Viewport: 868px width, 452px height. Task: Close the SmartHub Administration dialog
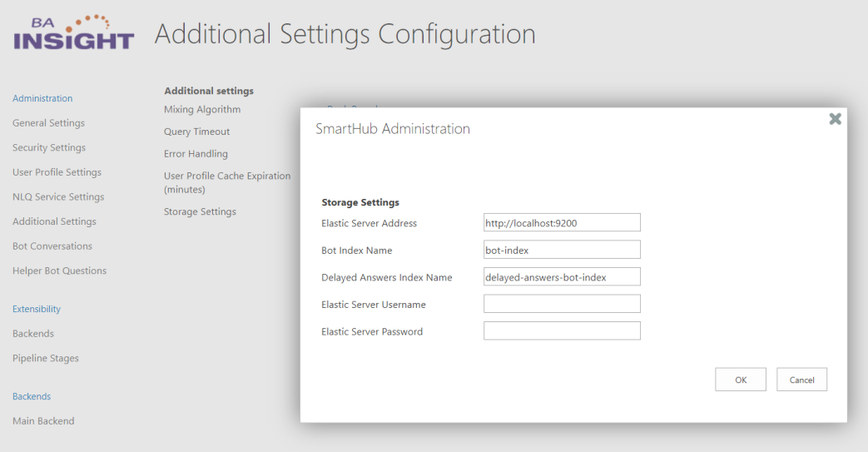[x=835, y=119]
